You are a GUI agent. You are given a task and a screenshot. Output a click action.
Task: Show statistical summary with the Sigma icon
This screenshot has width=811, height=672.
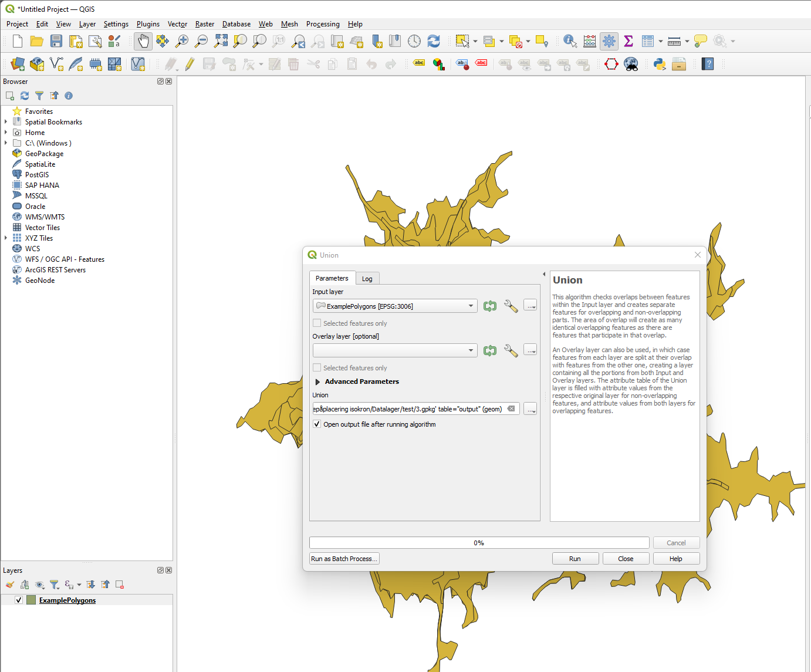pos(628,41)
